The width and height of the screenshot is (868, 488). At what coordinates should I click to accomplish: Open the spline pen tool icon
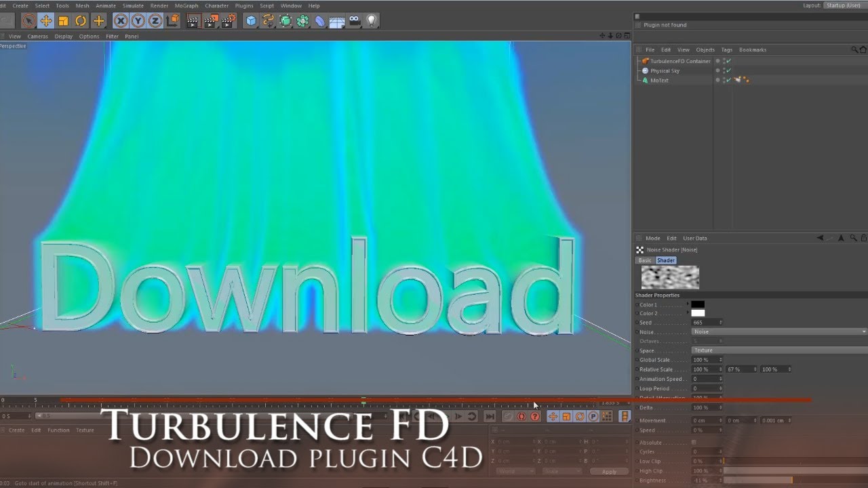point(269,21)
